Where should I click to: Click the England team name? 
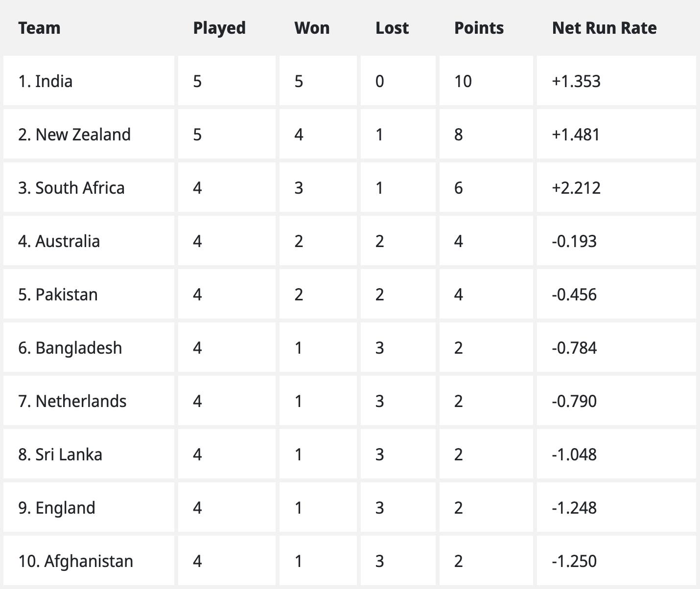click(57, 508)
